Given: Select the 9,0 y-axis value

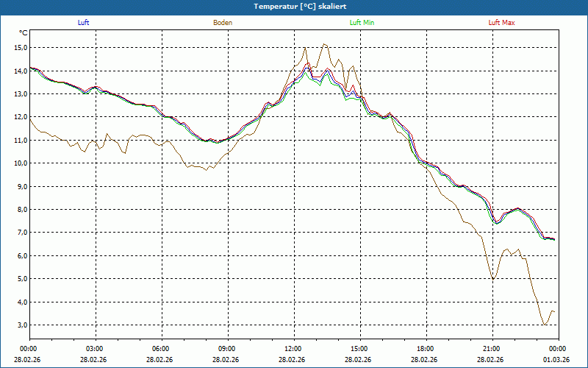Looking at the screenshot, I should (22, 187).
